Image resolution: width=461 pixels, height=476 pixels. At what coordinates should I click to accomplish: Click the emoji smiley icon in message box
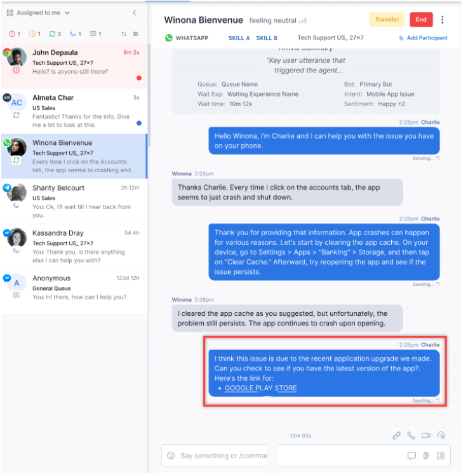[x=171, y=456]
